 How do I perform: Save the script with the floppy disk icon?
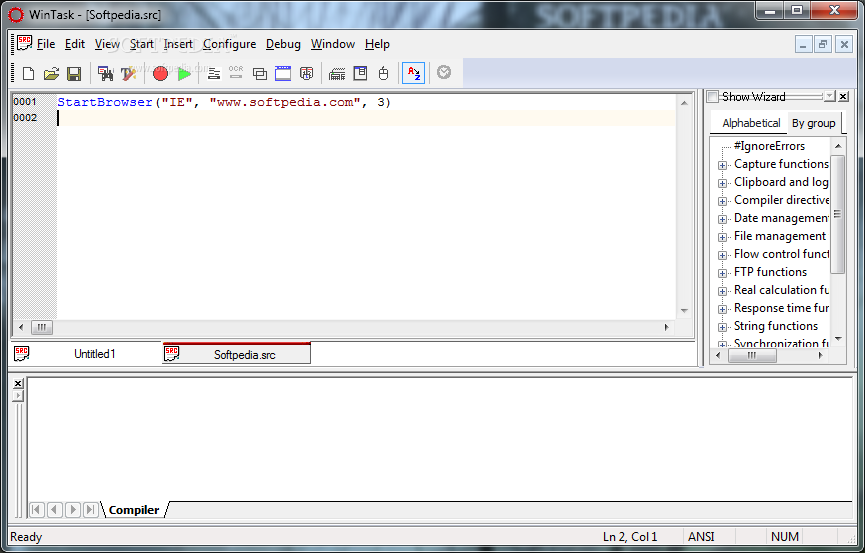click(x=73, y=73)
